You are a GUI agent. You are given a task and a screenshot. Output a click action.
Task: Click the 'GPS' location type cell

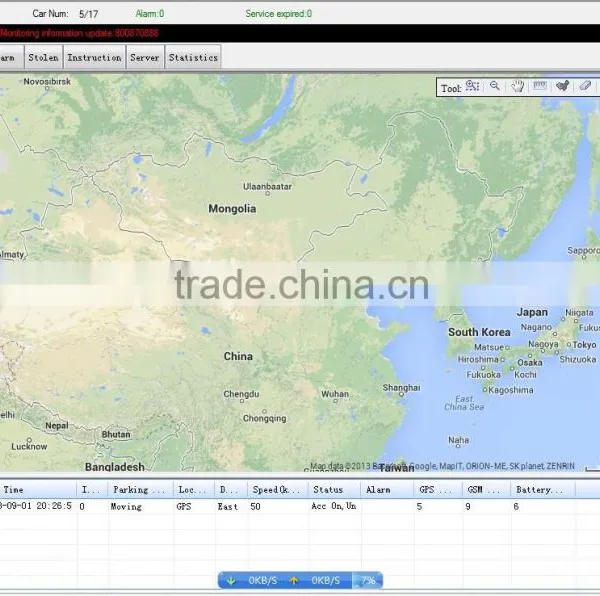click(x=184, y=506)
